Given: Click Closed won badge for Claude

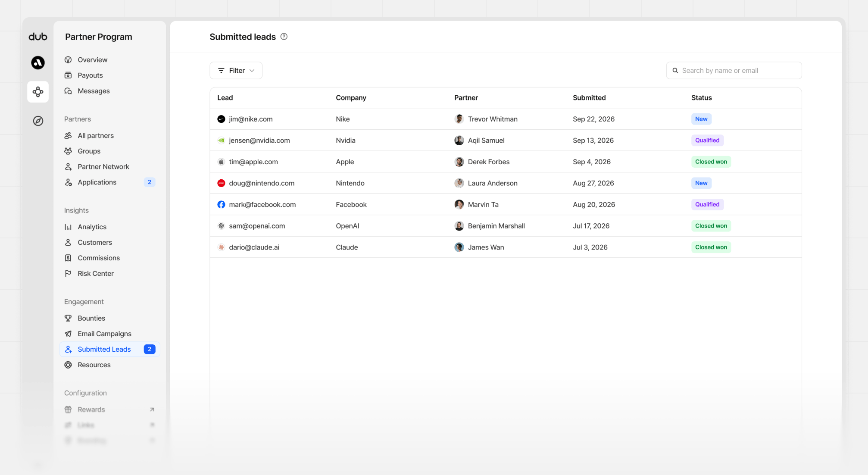Looking at the screenshot, I should pyautogui.click(x=711, y=247).
